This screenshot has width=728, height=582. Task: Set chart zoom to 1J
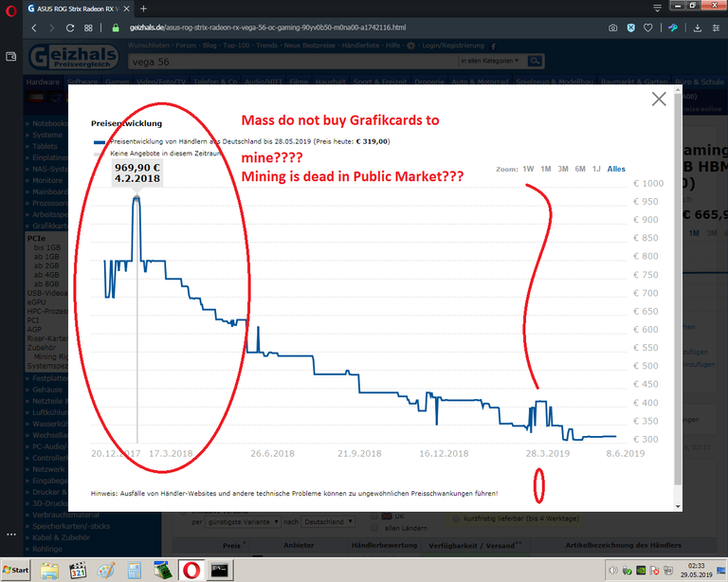pos(596,169)
